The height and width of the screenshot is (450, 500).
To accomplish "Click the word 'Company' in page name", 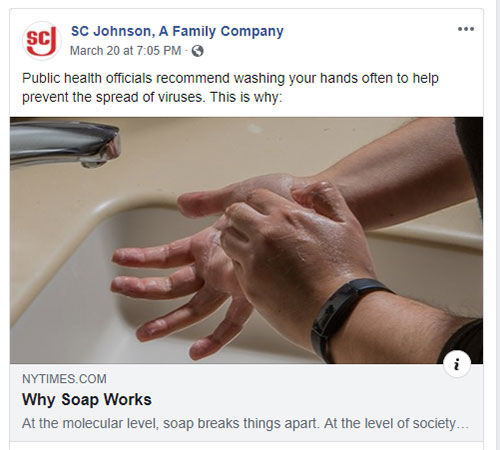I will click(x=252, y=31).
